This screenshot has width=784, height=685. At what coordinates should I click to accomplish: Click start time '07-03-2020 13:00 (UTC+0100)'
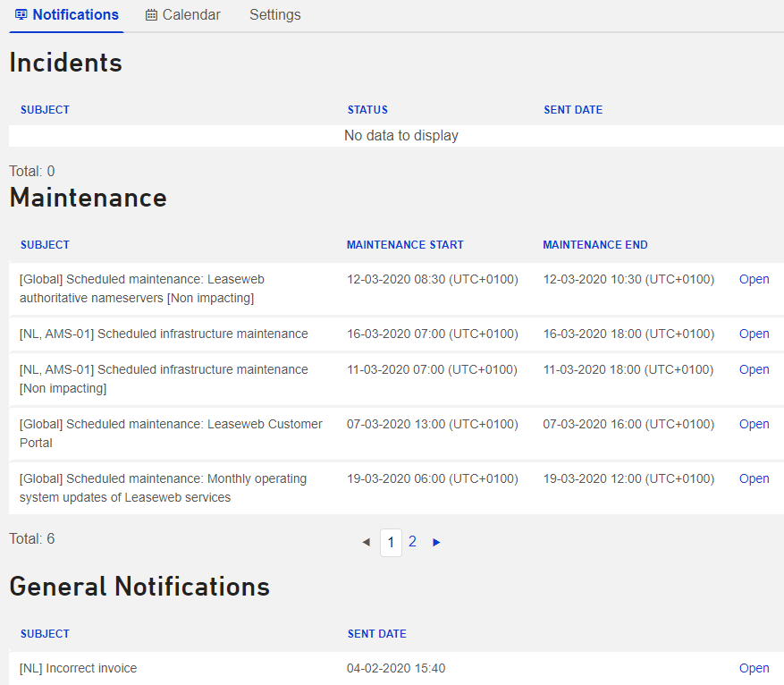click(433, 424)
